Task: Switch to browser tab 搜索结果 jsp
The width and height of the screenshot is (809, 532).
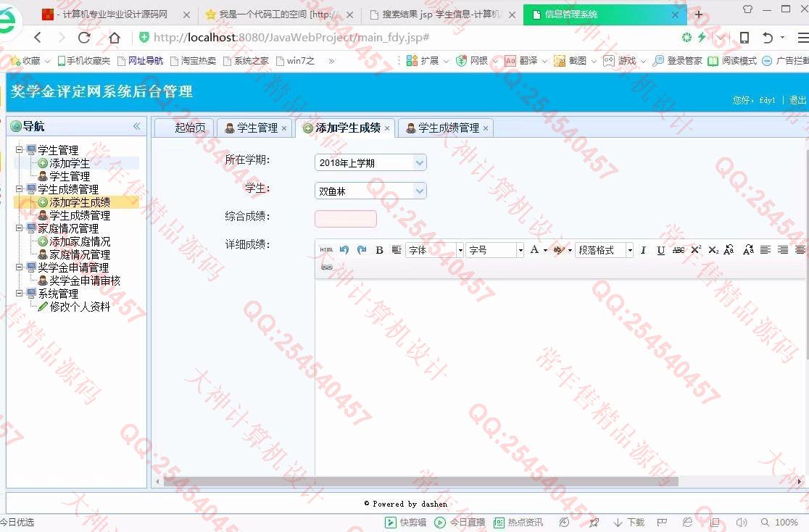Action: [441, 14]
